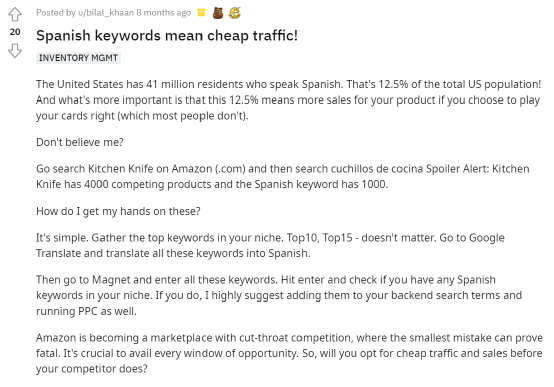The height and width of the screenshot is (387, 554).
Task: Click the paragraph beginning Amazon is becoming a marketplace
Action: (x=289, y=353)
